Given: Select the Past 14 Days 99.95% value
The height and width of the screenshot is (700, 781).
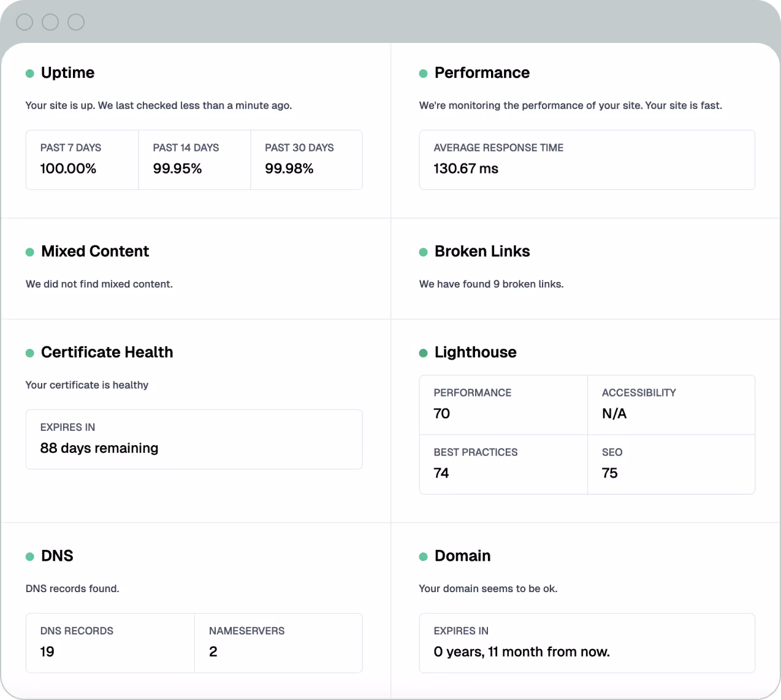Looking at the screenshot, I should click(x=177, y=169).
